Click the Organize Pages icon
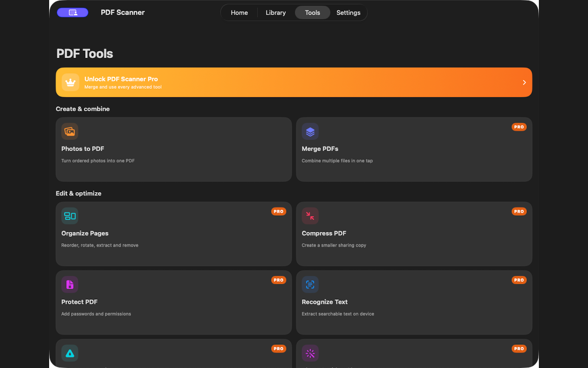Viewport: 588px width, 368px height. point(70,216)
